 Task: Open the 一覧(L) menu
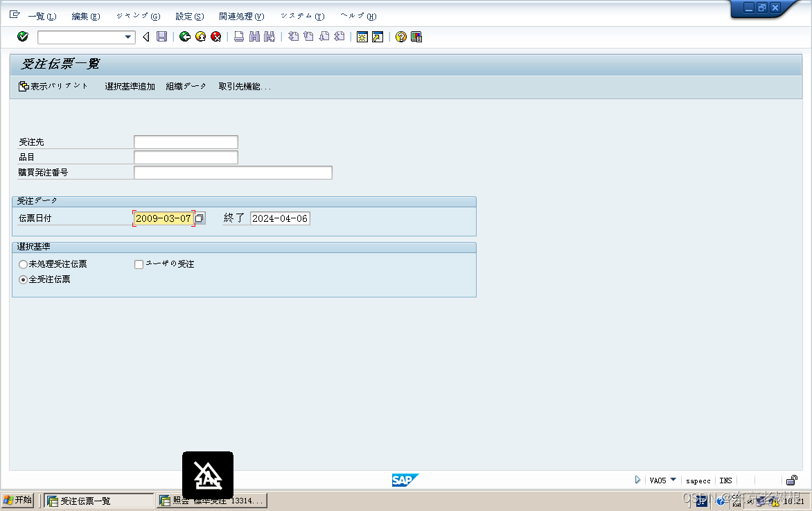pos(42,17)
